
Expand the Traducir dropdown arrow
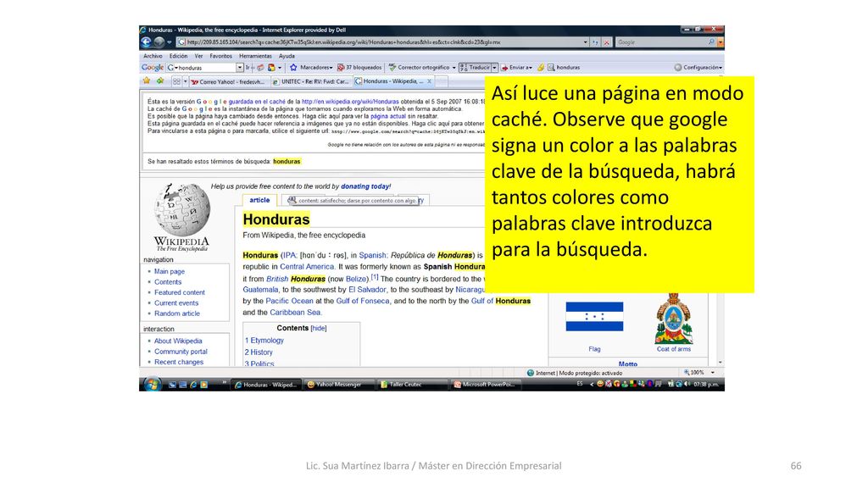pyautogui.click(x=495, y=68)
